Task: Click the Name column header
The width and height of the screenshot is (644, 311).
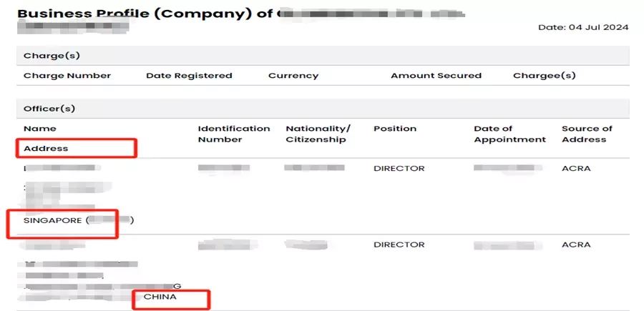Action: [x=40, y=129]
